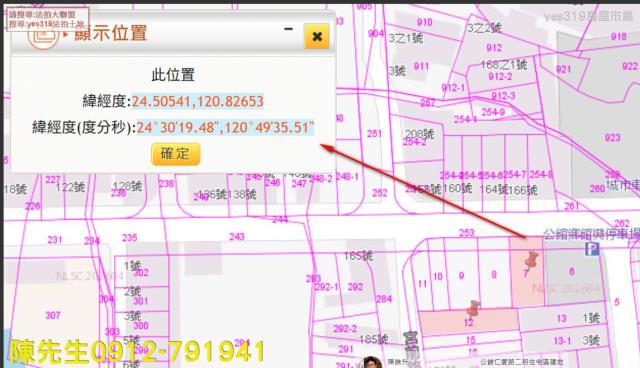Viewport: 640px width, 368px height.
Task: Click the 164號 address label
Action: point(494,189)
